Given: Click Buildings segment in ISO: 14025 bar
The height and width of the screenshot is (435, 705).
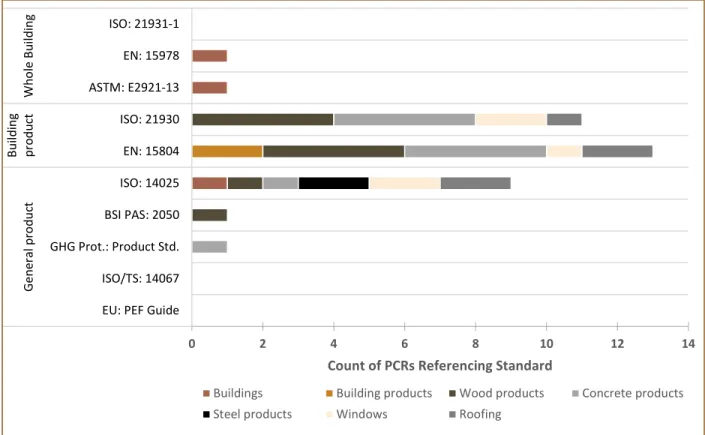Looking at the screenshot, I should pyautogui.click(x=210, y=183).
